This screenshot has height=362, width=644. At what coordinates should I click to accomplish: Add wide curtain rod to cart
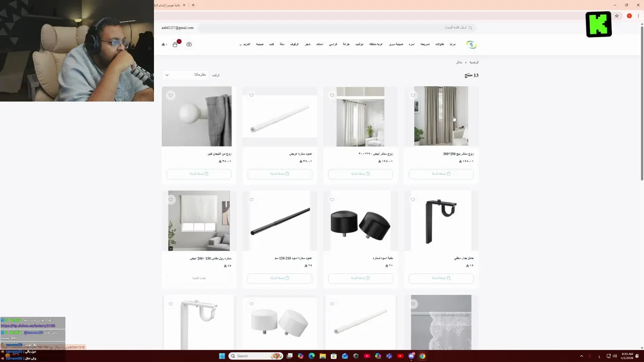point(280,173)
